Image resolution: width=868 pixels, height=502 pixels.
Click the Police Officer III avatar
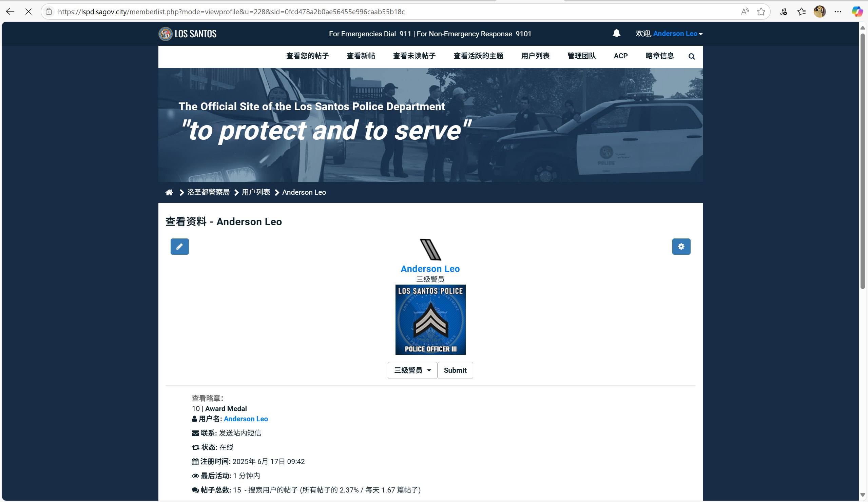pos(430,320)
